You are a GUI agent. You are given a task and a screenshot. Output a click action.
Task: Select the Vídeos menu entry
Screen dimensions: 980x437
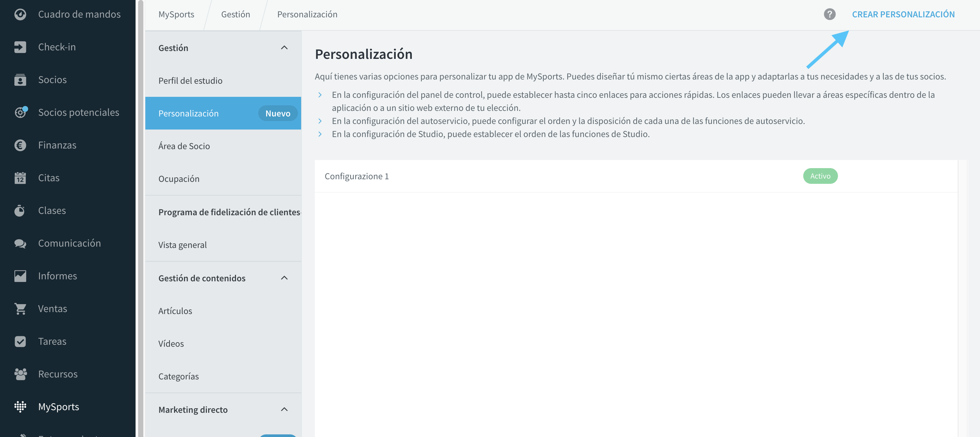pos(223,343)
